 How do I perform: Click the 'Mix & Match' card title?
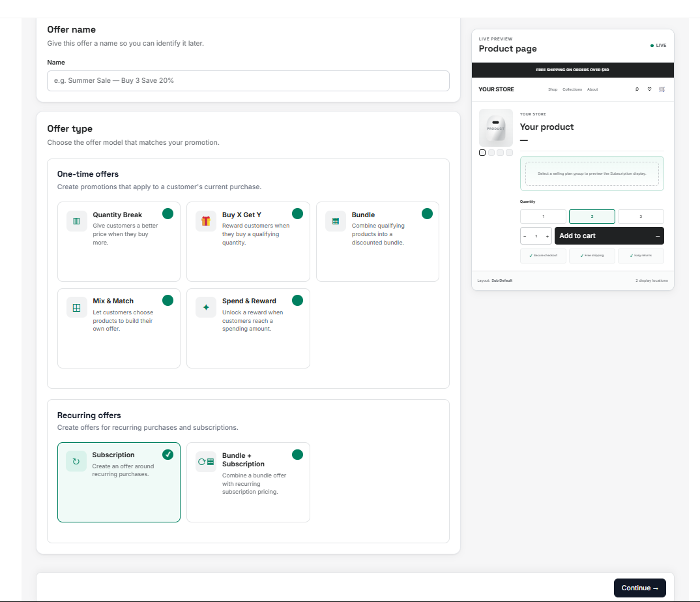113,301
